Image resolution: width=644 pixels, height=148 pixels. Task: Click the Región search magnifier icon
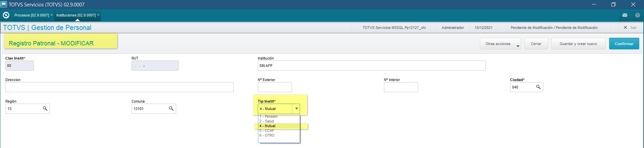coord(45,109)
